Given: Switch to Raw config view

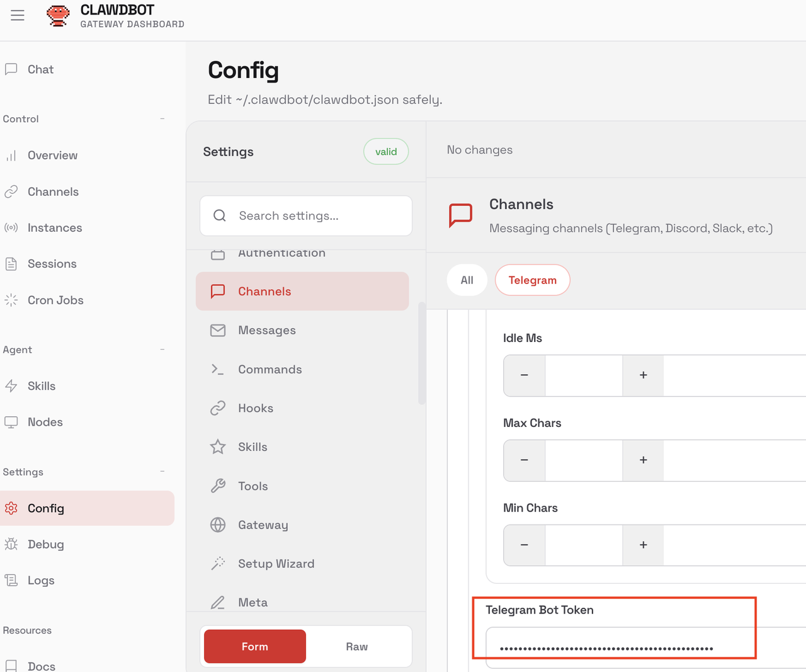Looking at the screenshot, I should click(356, 647).
